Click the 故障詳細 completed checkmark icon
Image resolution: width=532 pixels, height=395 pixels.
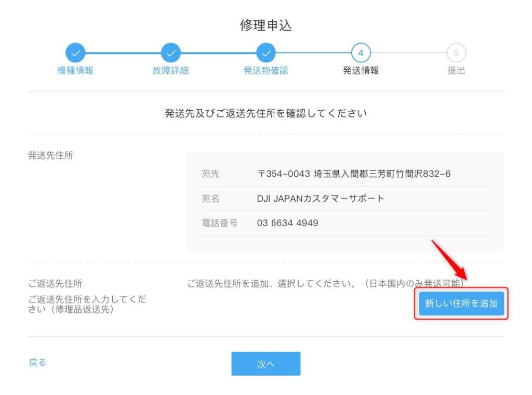[x=170, y=52]
